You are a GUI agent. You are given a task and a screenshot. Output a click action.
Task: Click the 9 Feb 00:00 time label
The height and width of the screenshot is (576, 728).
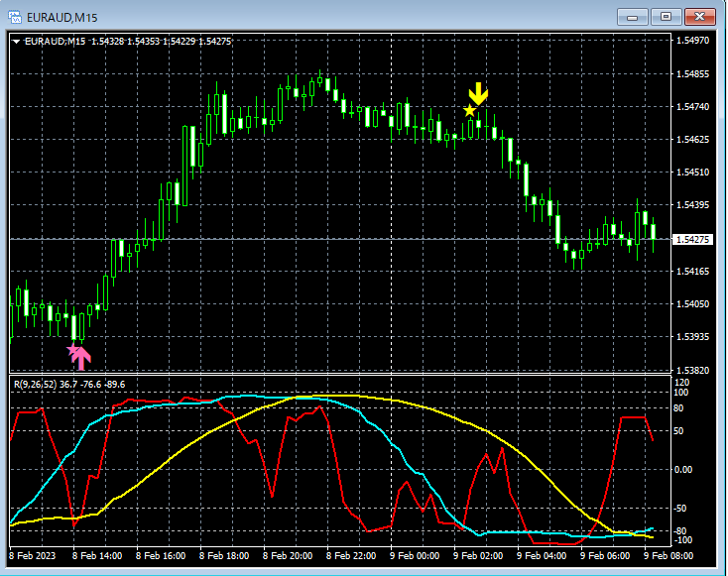pos(415,555)
